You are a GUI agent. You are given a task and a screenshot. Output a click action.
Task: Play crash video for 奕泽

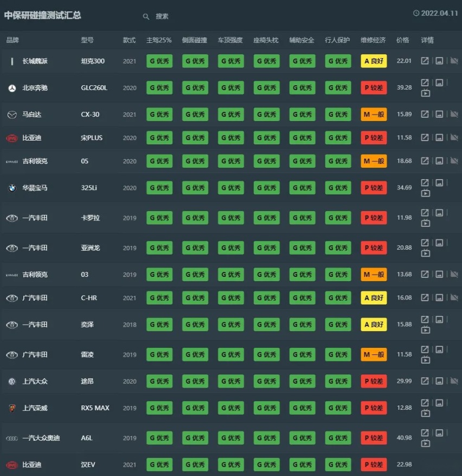pyautogui.click(x=426, y=329)
